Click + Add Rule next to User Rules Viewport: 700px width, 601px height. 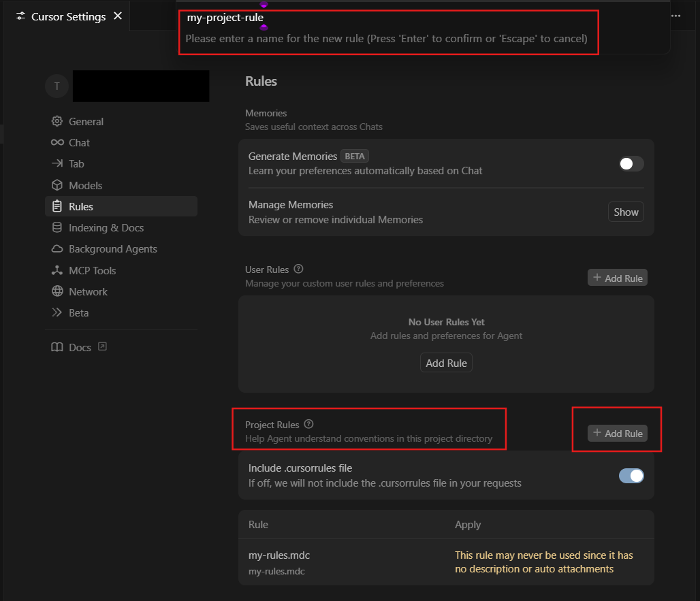pyautogui.click(x=618, y=278)
